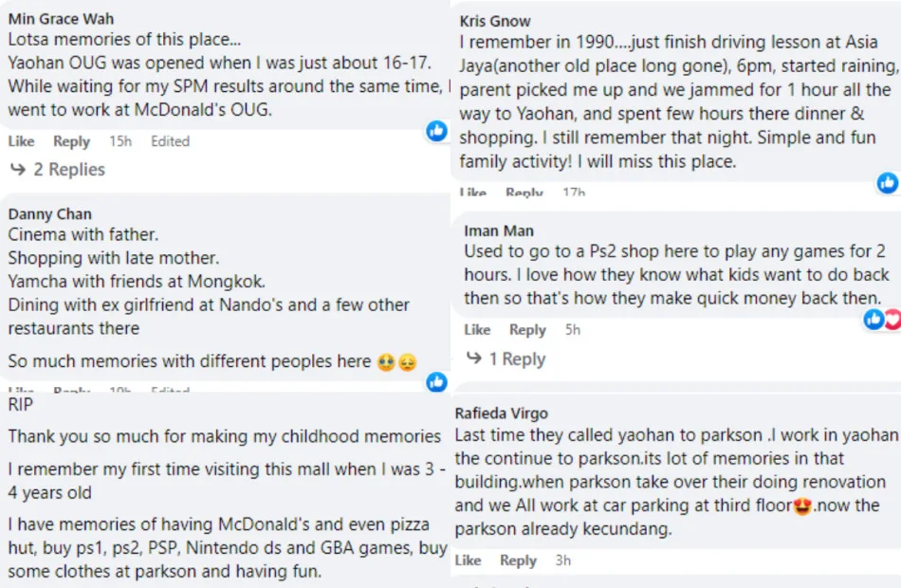Click the blue thumbs-up reaction on Iman Man's comment
This screenshot has height=588, width=901.
(x=873, y=320)
